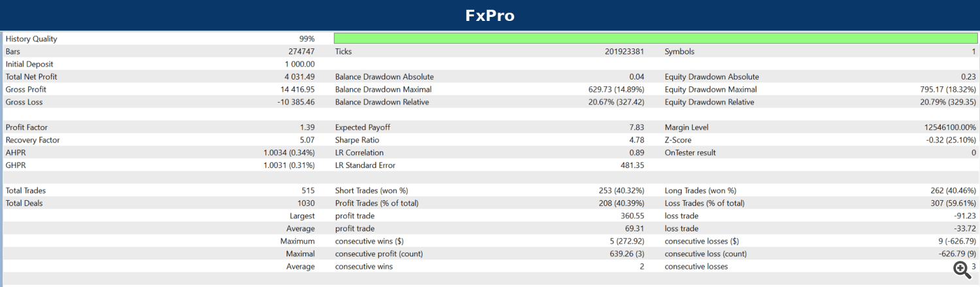The width and height of the screenshot is (980, 287).
Task: Click the OnTester result value 0
Action: pyautogui.click(x=973, y=152)
